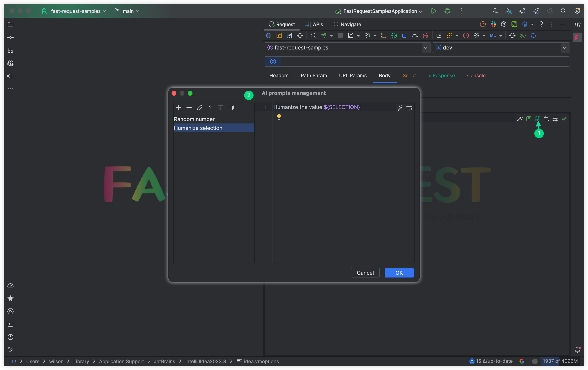Click the copy prompt icon in dialog

[x=231, y=108]
